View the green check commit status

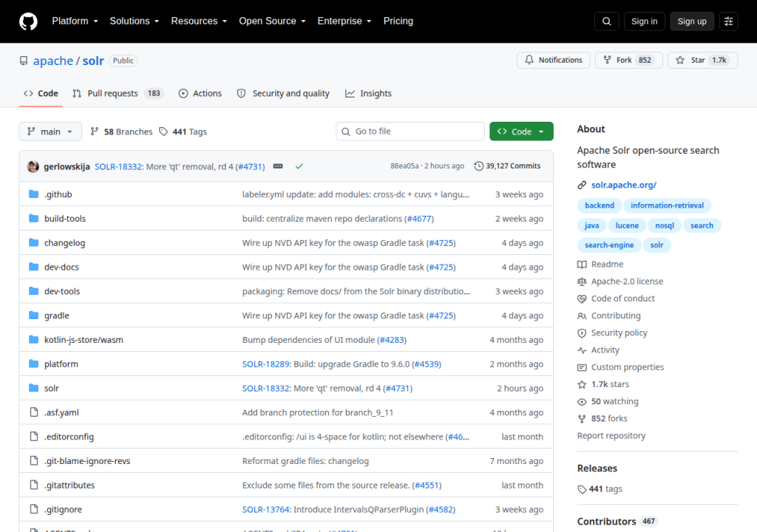coord(299,166)
